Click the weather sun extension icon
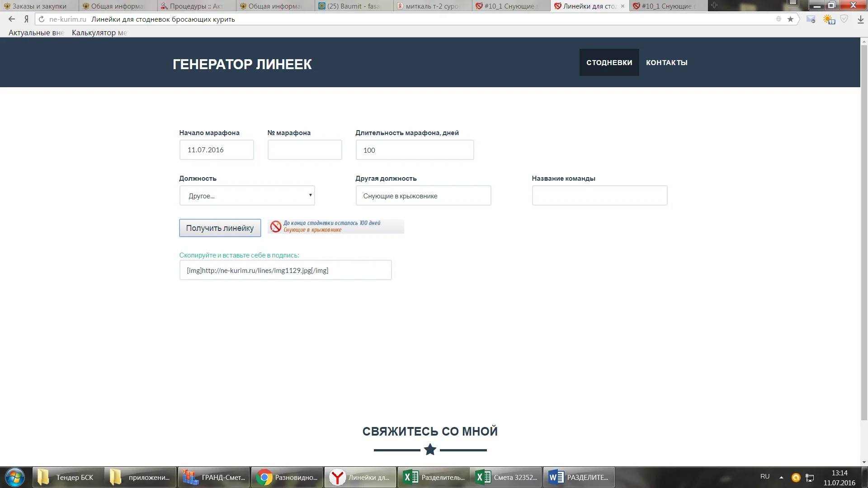 click(x=828, y=19)
